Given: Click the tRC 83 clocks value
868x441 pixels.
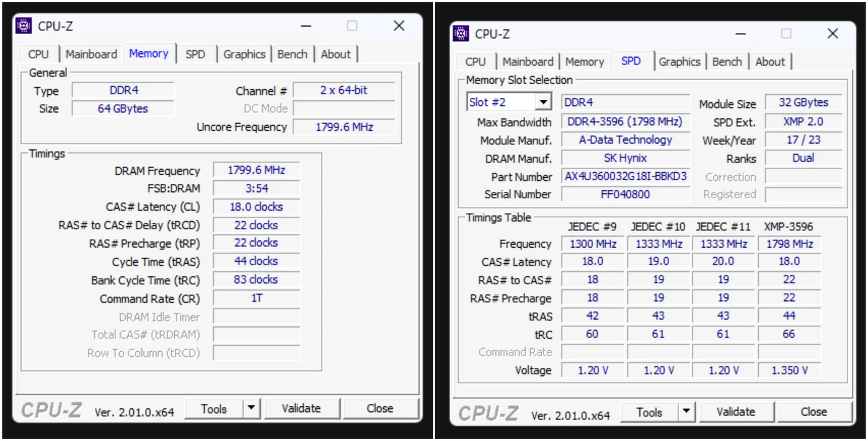Looking at the screenshot, I should (x=256, y=279).
